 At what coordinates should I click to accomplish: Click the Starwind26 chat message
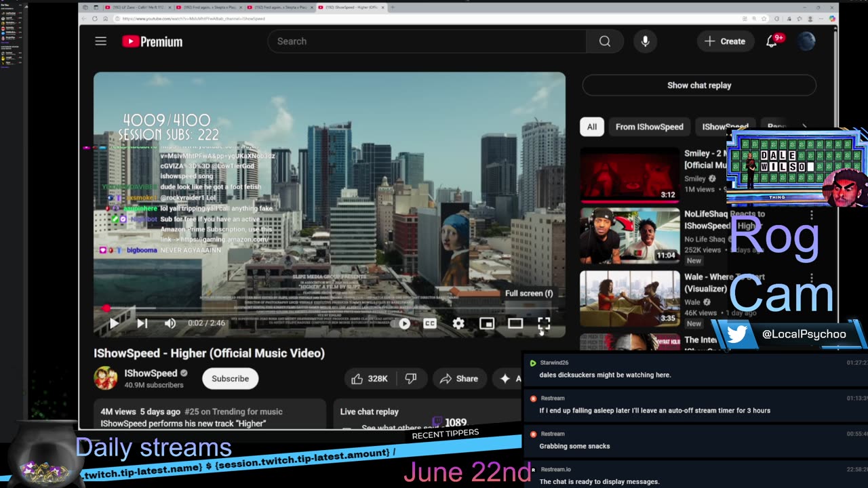tap(605, 375)
